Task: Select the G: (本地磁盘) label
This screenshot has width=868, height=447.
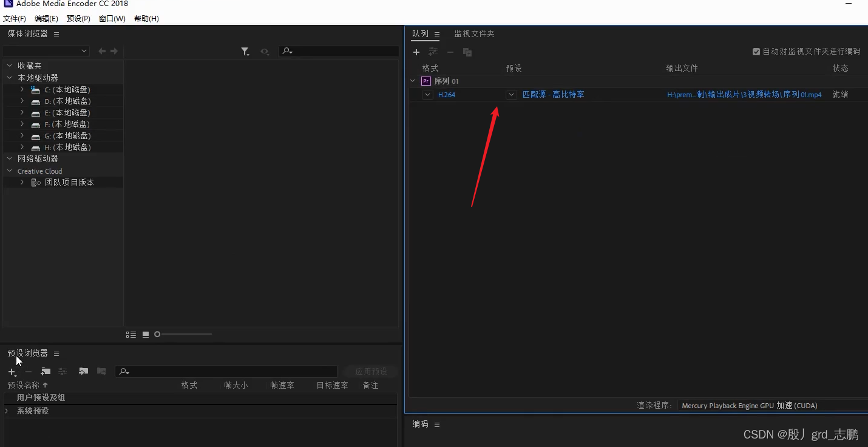Action: [67, 135]
